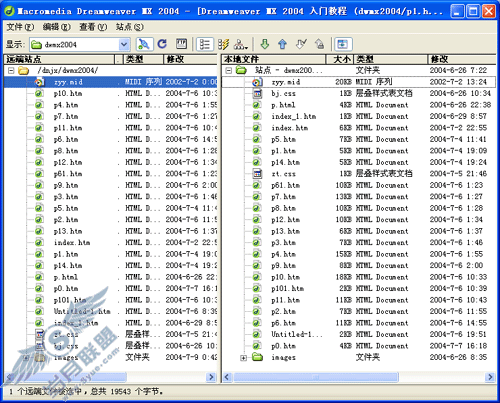This screenshot has width=500, height=403.
Task: Select p.html in the local files pane
Action: click(x=283, y=105)
